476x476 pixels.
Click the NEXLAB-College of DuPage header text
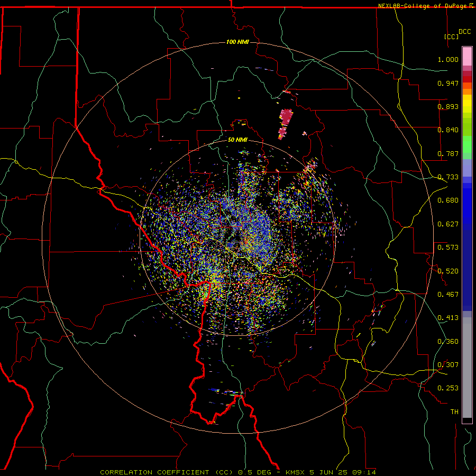(x=422, y=6)
